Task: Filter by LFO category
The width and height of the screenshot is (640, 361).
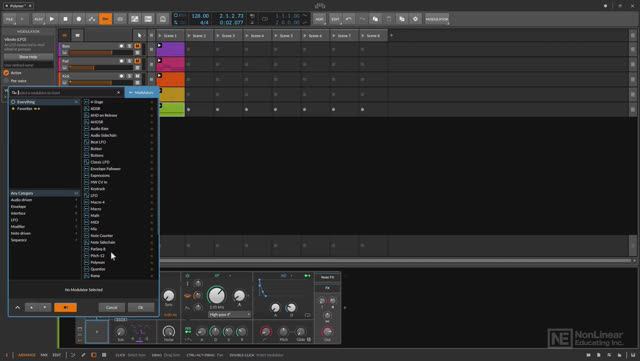Action: tap(44, 220)
